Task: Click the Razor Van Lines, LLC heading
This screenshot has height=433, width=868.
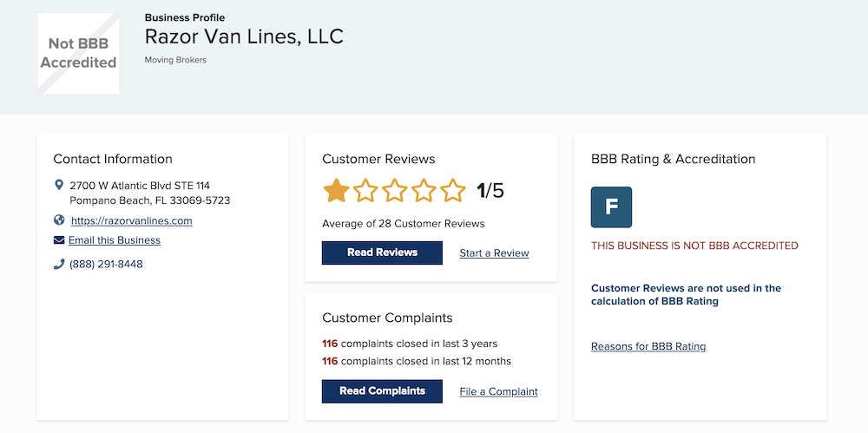Action: 244,36
